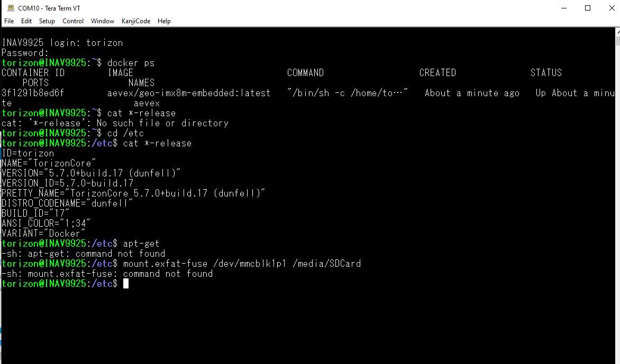Open the Edit menu
This screenshot has height=364, width=620.
click(x=26, y=21)
